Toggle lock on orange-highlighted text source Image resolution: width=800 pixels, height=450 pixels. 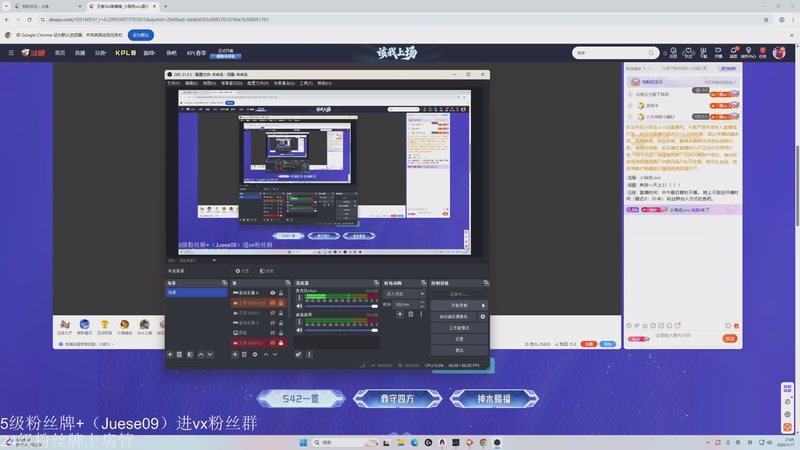(x=281, y=303)
